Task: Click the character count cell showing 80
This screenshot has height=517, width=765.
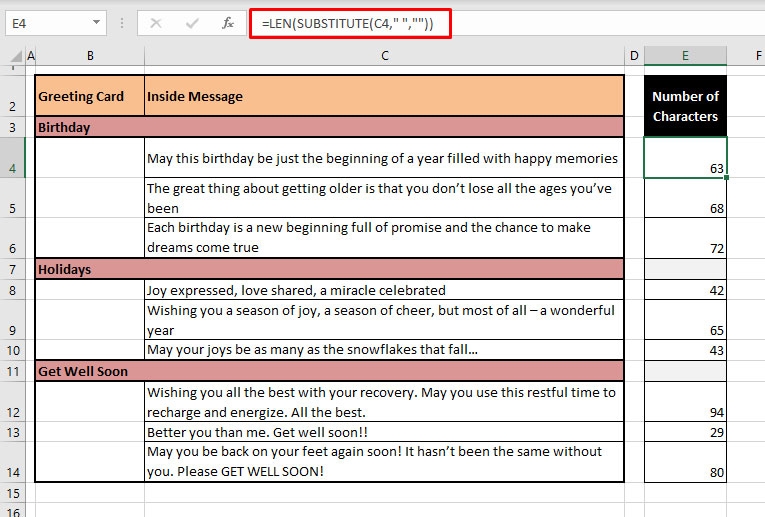Action: coord(685,462)
